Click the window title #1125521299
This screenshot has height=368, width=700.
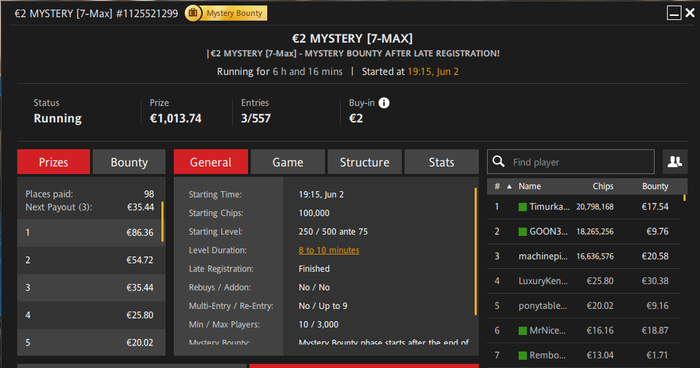point(147,13)
